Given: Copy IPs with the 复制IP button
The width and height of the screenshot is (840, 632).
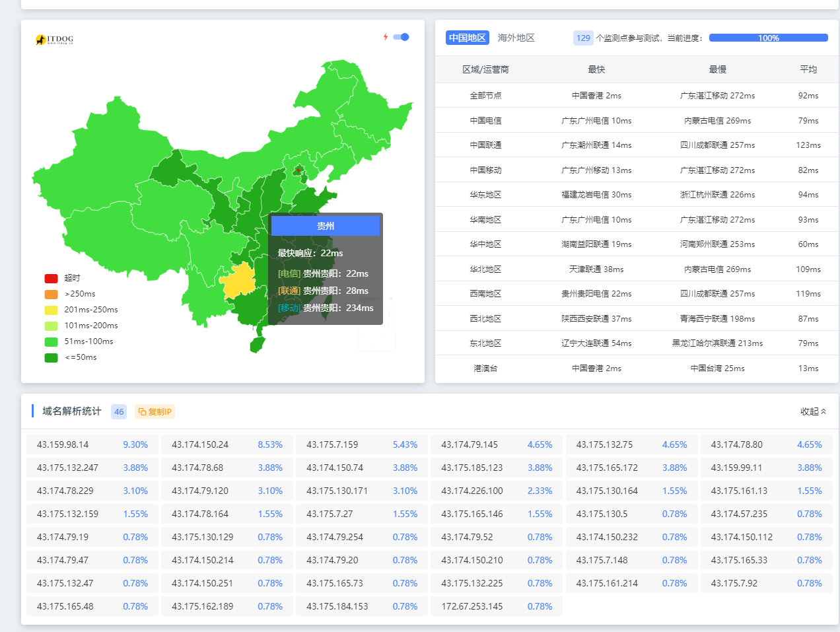Looking at the screenshot, I should tap(155, 411).
